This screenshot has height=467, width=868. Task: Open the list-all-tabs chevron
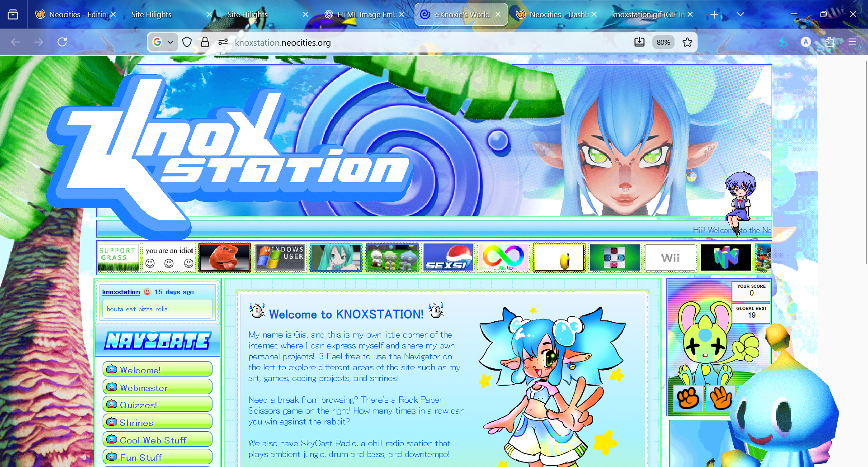(x=741, y=14)
